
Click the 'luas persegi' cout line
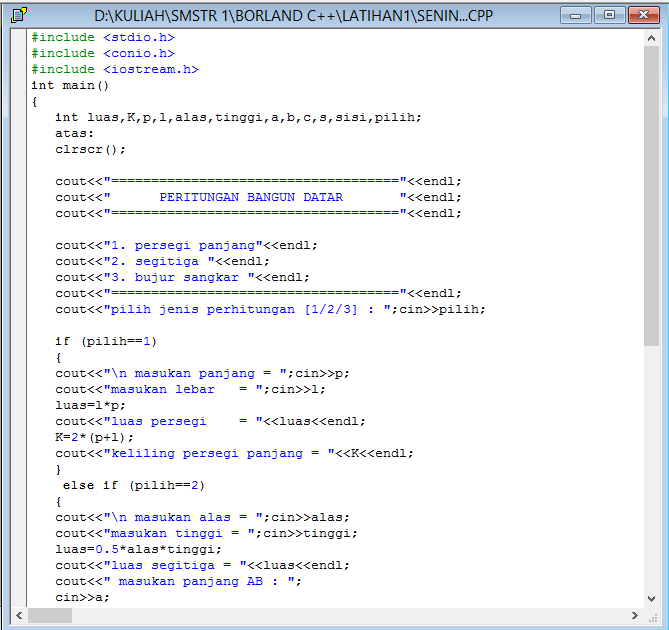click(210, 421)
